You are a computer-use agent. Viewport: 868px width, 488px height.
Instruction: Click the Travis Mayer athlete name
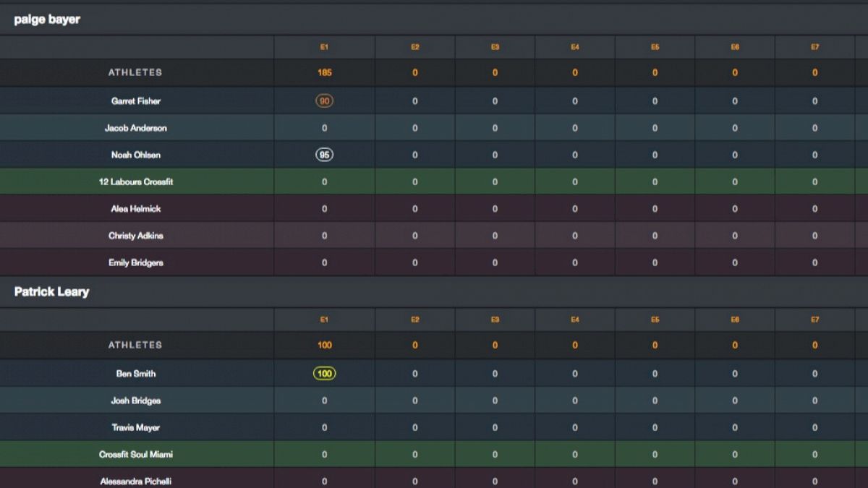click(136, 427)
